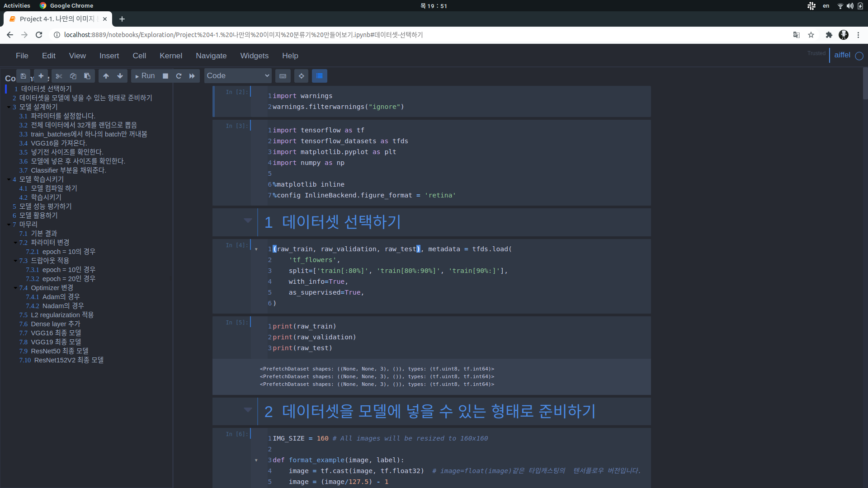Open the command palette keyboard icon
This screenshot has width=868, height=488.
[x=283, y=76]
